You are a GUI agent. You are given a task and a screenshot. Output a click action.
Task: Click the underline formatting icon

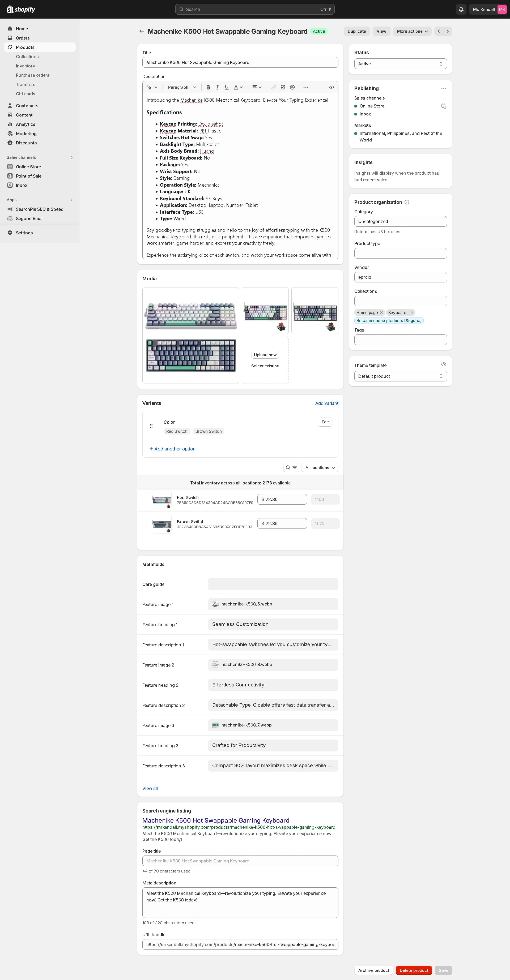(x=227, y=87)
